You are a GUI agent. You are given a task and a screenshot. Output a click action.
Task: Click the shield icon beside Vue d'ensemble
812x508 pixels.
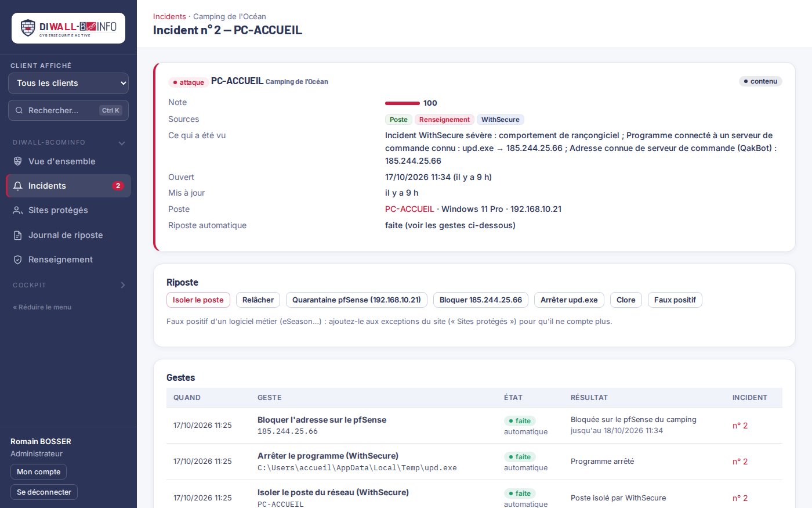pos(18,161)
